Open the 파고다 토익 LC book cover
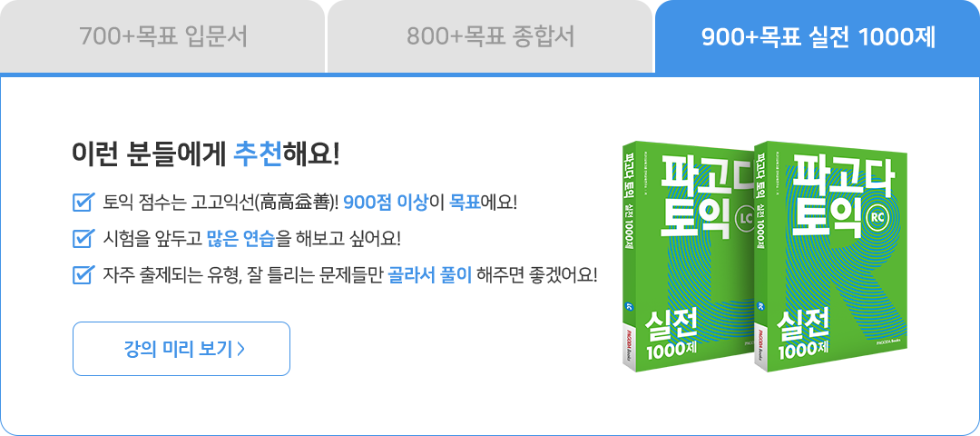The image size is (980, 436). [x=688, y=258]
